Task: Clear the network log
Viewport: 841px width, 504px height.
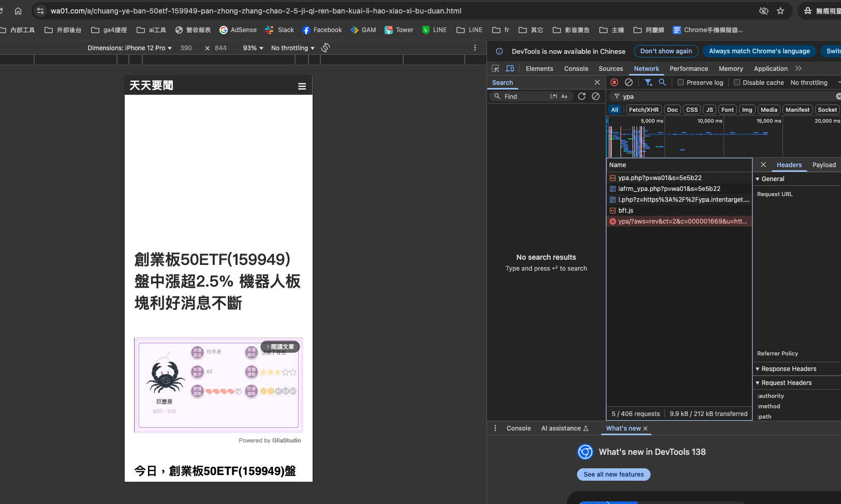Action: coord(629,82)
